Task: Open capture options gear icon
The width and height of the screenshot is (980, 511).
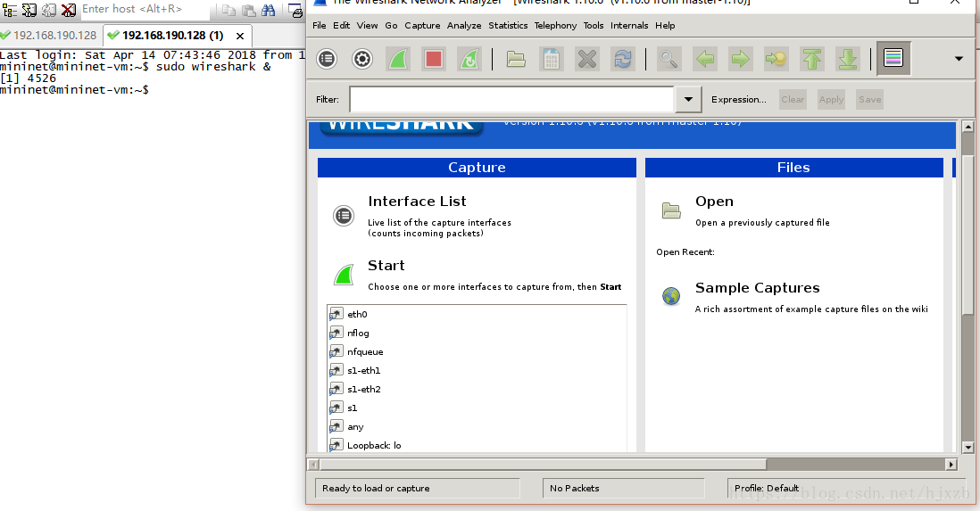Action: (x=361, y=60)
